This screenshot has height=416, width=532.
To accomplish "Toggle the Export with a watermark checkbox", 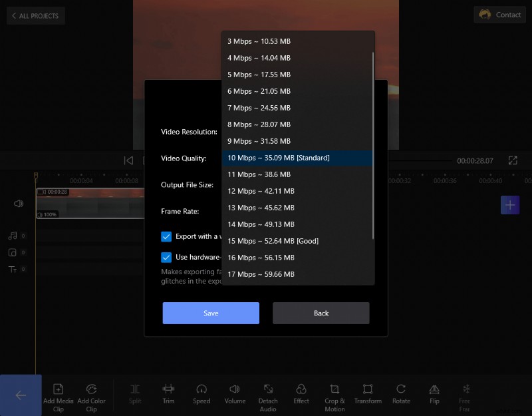I will pos(166,236).
